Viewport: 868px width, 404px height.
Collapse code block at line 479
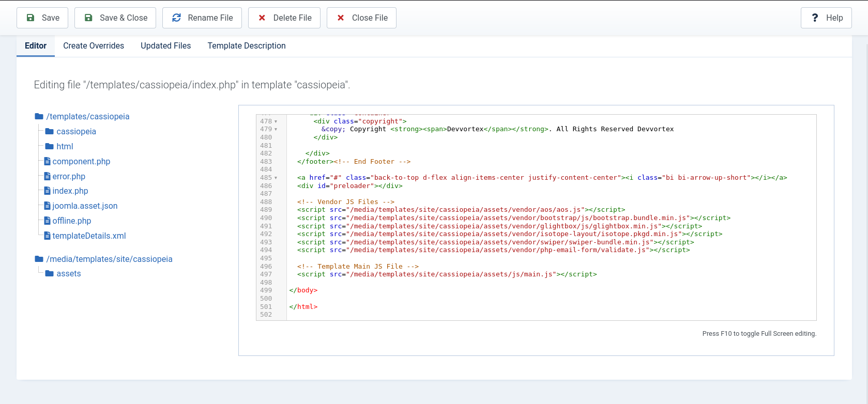(276, 130)
